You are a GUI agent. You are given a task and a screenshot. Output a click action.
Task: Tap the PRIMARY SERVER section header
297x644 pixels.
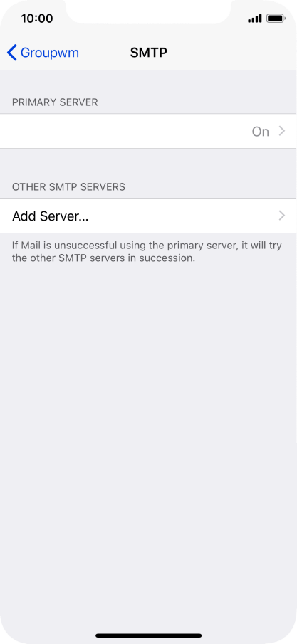(55, 102)
